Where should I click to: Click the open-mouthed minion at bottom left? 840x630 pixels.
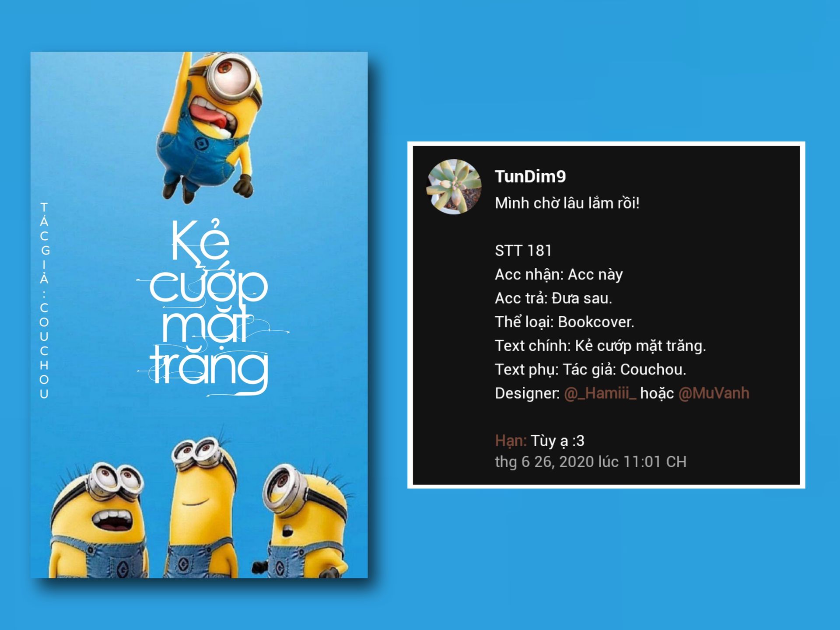pyautogui.click(x=98, y=521)
